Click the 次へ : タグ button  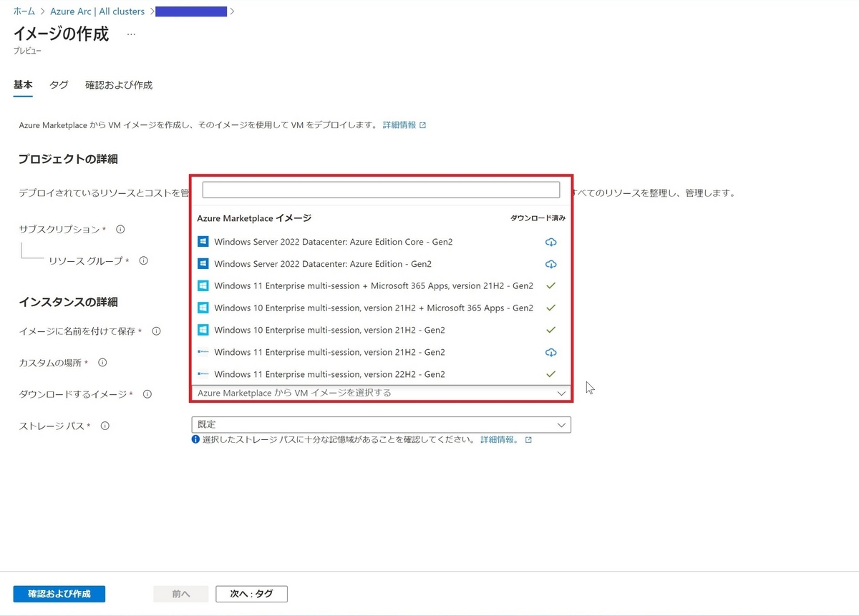[251, 594]
